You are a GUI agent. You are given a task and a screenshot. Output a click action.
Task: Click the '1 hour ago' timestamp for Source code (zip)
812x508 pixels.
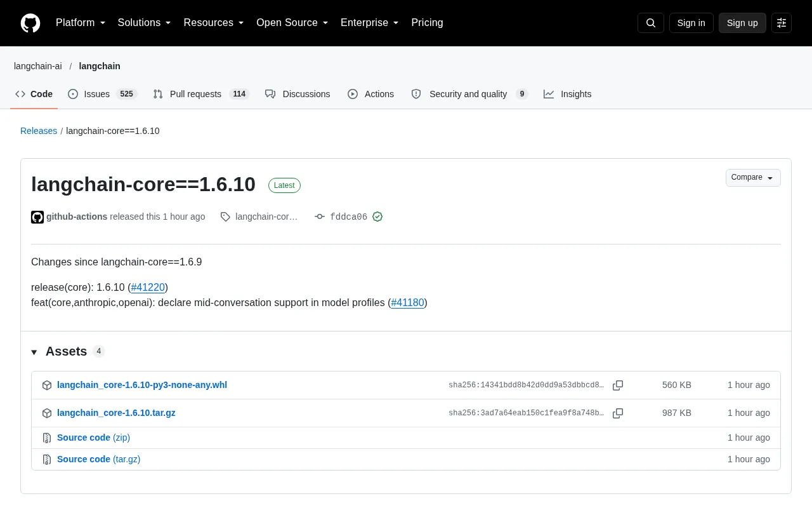tap(749, 438)
